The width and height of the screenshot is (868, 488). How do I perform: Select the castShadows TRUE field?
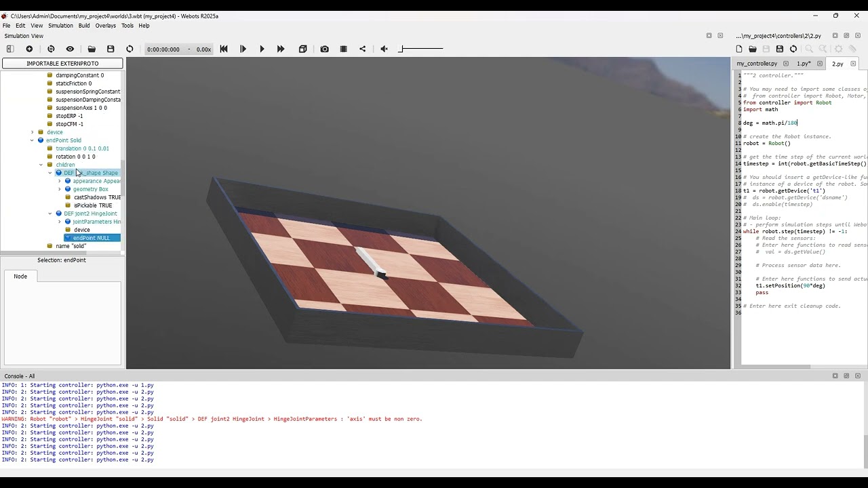click(x=97, y=197)
